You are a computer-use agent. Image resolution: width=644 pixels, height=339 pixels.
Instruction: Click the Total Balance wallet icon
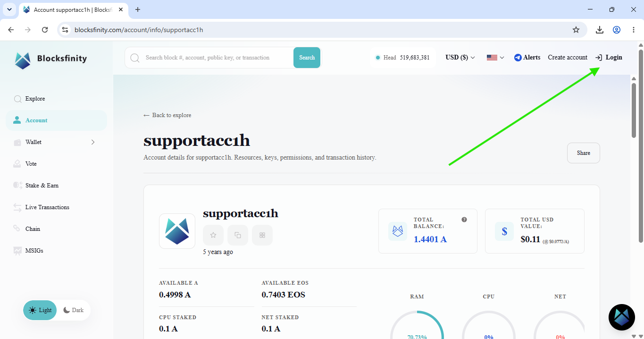click(x=398, y=231)
